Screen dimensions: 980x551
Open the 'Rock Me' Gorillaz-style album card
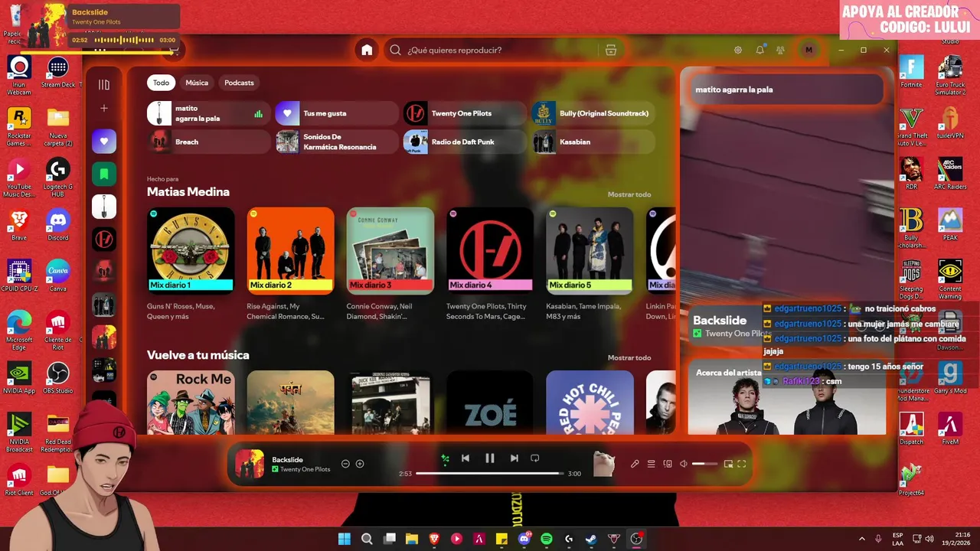[191, 403]
